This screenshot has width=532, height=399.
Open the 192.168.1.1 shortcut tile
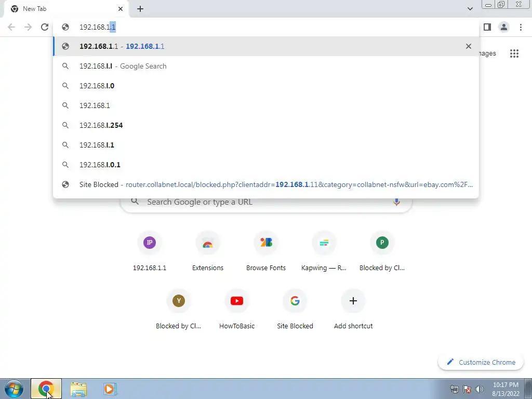[150, 251]
